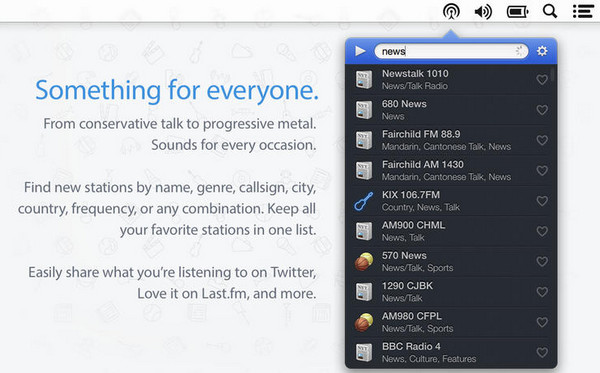Favorite Fairchild FM 88.9 heart icon

tap(542, 140)
